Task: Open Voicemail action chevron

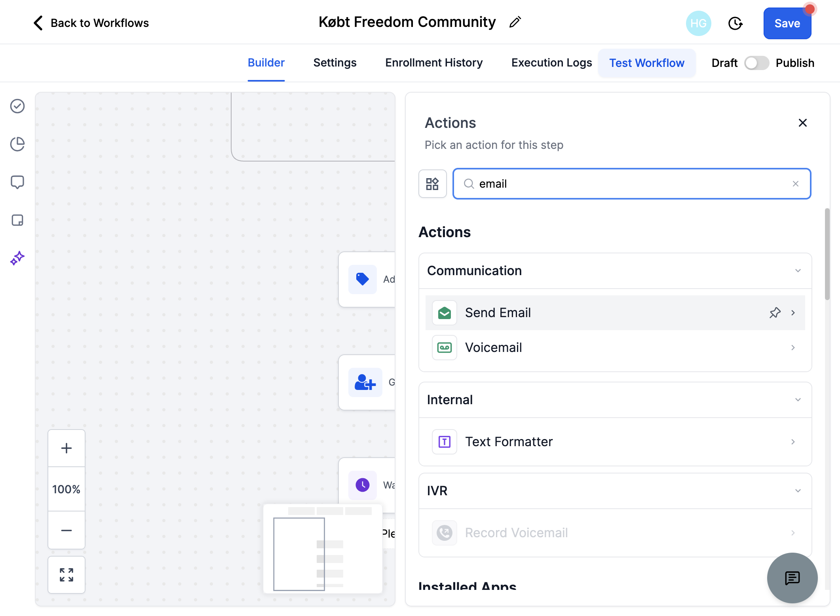Action: coord(793,348)
